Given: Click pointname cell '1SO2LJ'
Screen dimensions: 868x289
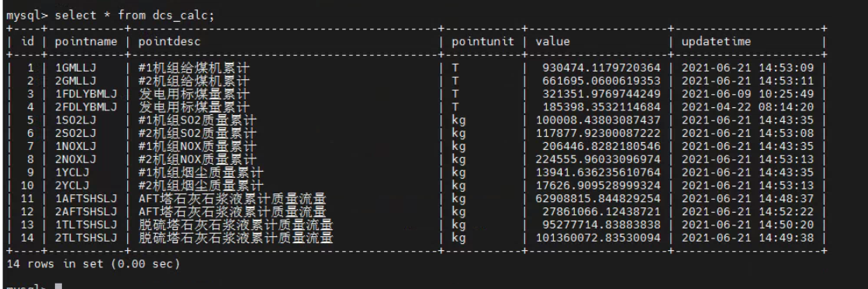Looking at the screenshot, I should point(76,120).
